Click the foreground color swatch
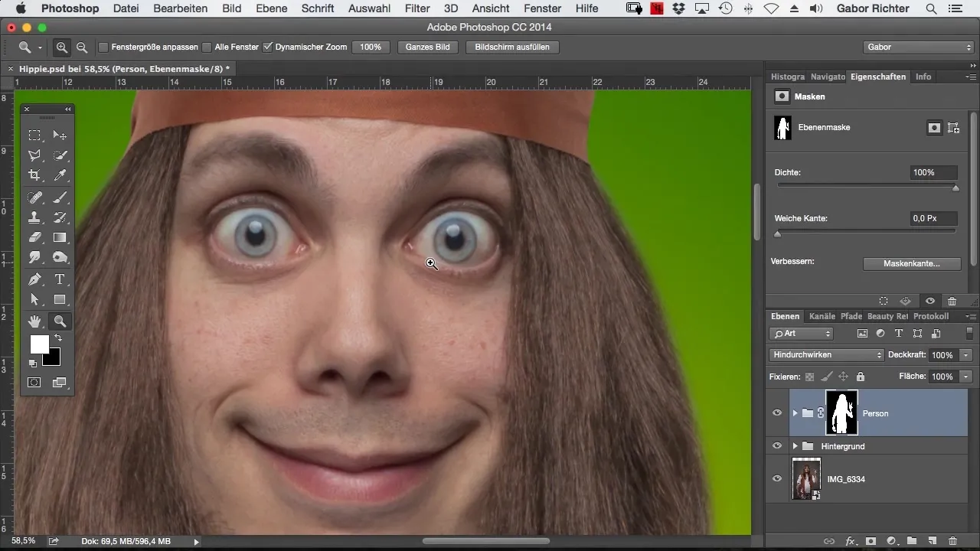 tap(38, 344)
